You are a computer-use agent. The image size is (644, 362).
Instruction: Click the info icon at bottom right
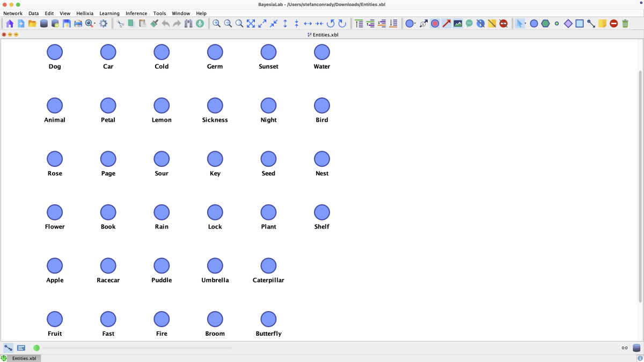640,358
